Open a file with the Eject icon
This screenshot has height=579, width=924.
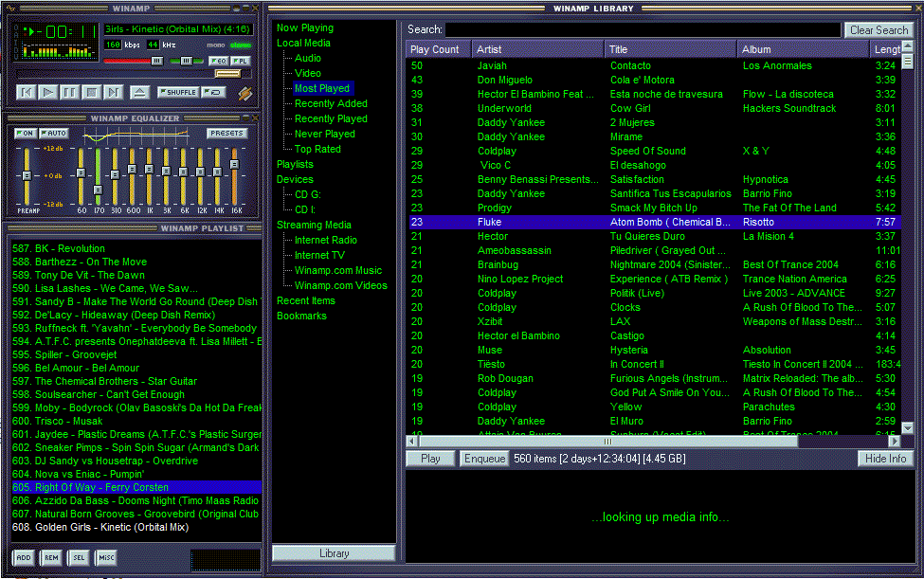139,92
